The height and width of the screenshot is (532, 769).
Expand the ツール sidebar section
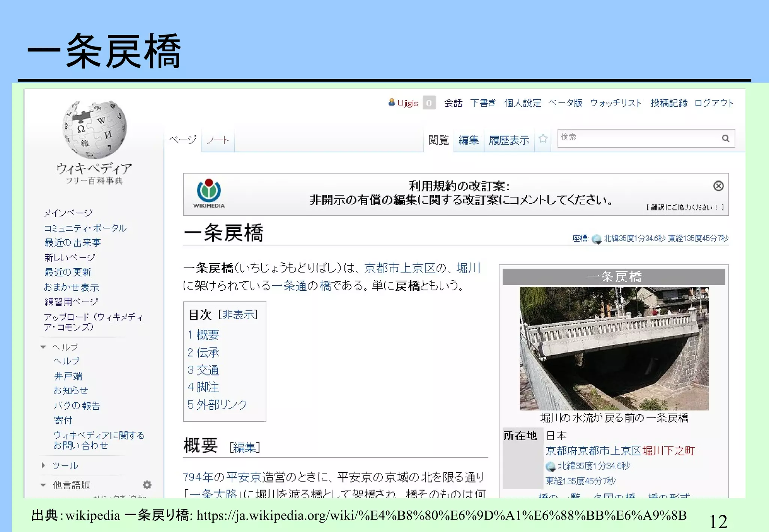pyautogui.click(x=43, y=466)
